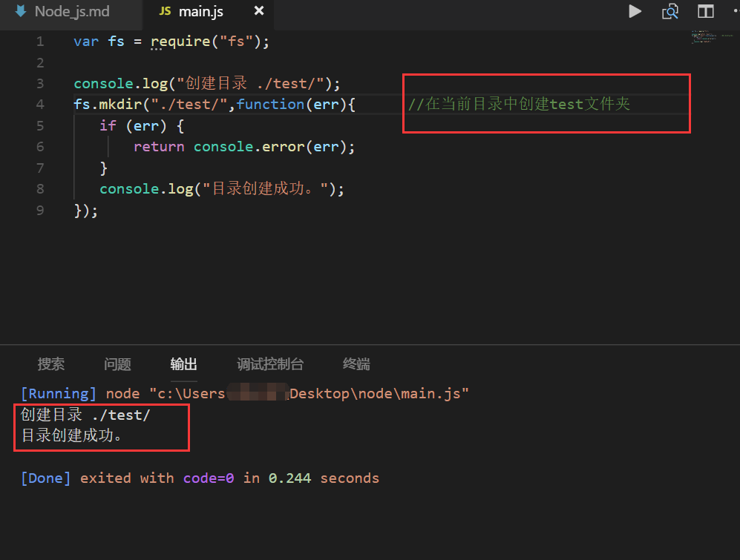The image size is (740, 560).
Task: Click line number 8 in the gutter
Action: click(x=39, y=189)
